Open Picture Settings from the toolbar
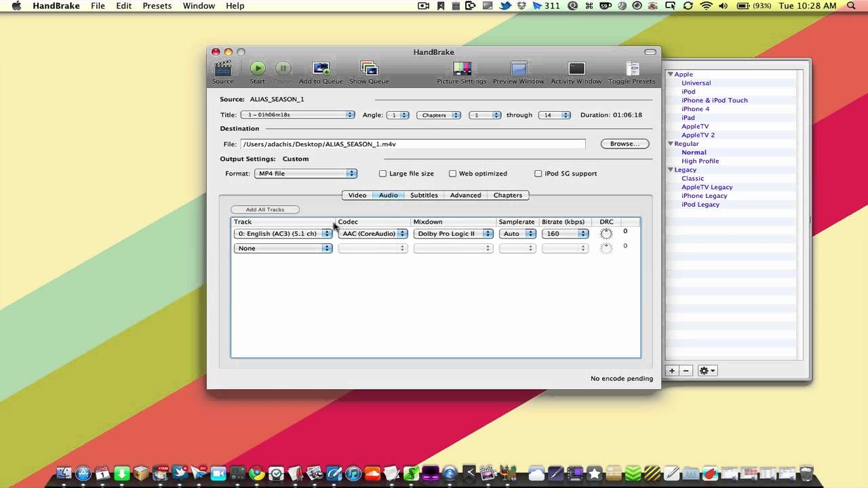The width and height of the screenshot is (868, 488). pyautogui.click(x=462, y=68)
